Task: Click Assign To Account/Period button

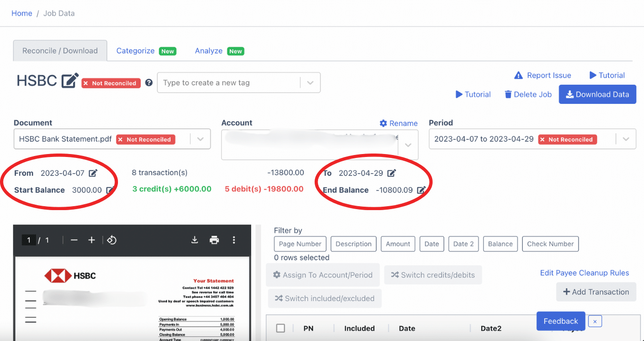Action: tap(322, 275)
